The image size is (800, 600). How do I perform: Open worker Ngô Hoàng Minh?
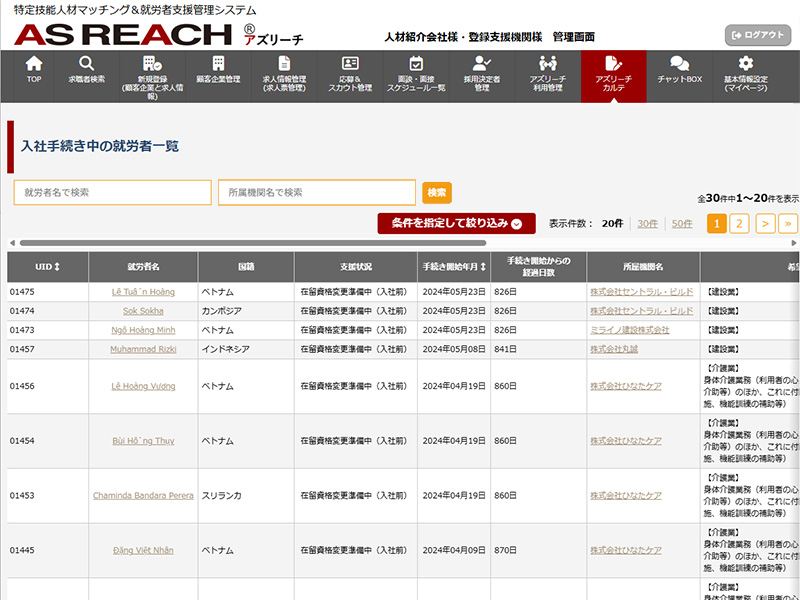click(x=143, y=330)
